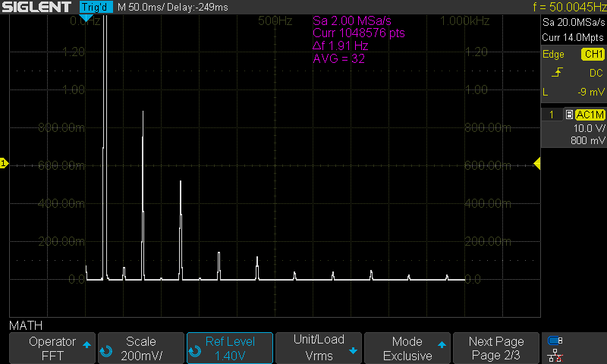
Task: Click the Delay:-249ms readout
Action: (197, 7)
